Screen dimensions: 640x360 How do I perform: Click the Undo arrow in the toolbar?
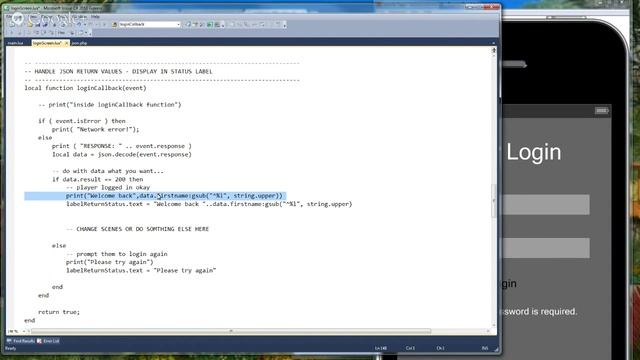click(x=79, y=24)
